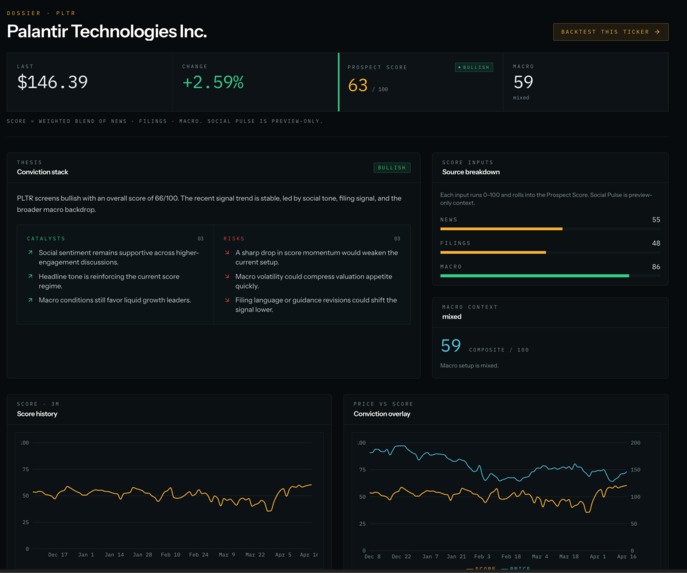The height and width of the screenshot is (573, 687).
Task: Click the 03 count beside RISKS
Action: [397, 238]
